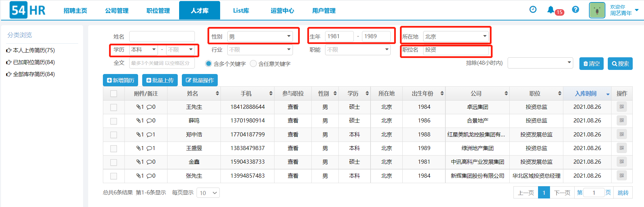Viewport: 644px width, 207px height.
Task: Click the 新增简历 button
Action: click(120, 80)
